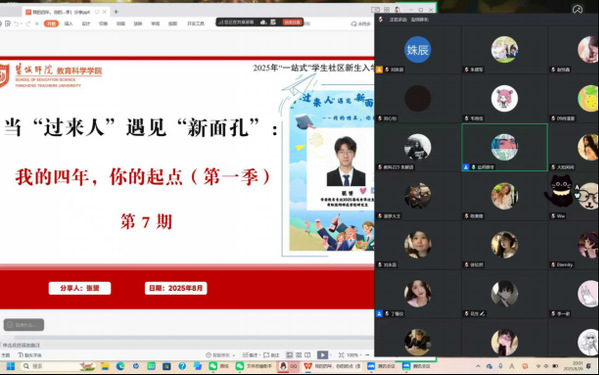Click the red end-sharing button
This screenshot has height=375, width=599.
(292, 22)
